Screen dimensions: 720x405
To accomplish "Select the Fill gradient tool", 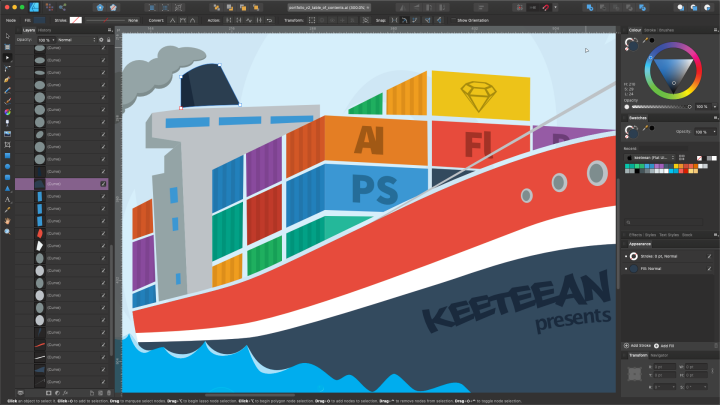I will coord(7,112).
